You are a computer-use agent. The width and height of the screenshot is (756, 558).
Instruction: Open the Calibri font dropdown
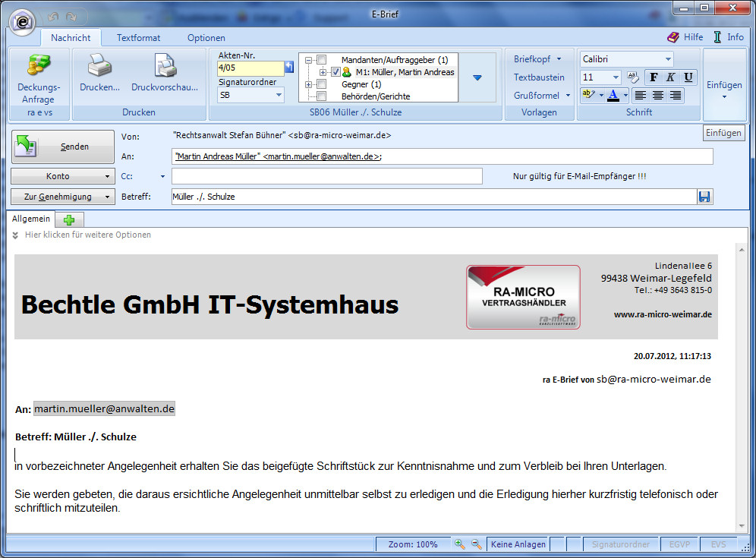click(668, 59)
